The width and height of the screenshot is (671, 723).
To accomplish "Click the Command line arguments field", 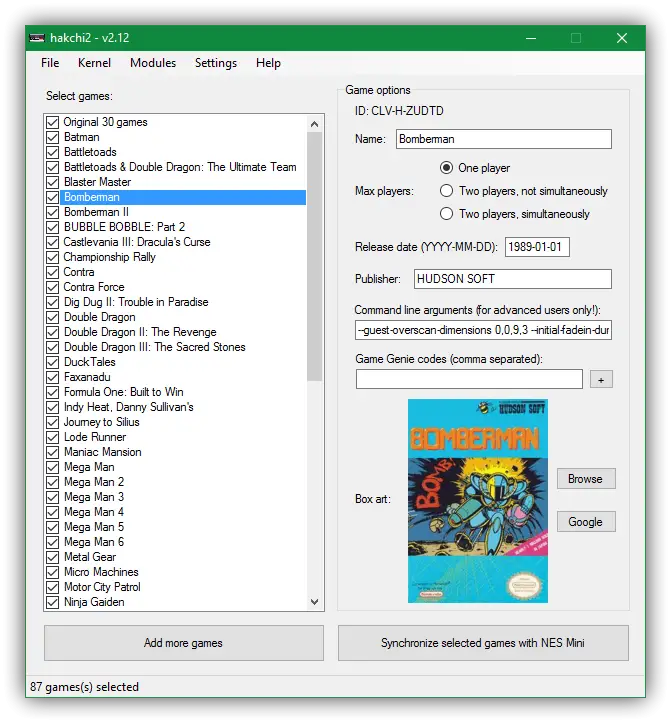I will pos(483,330).
